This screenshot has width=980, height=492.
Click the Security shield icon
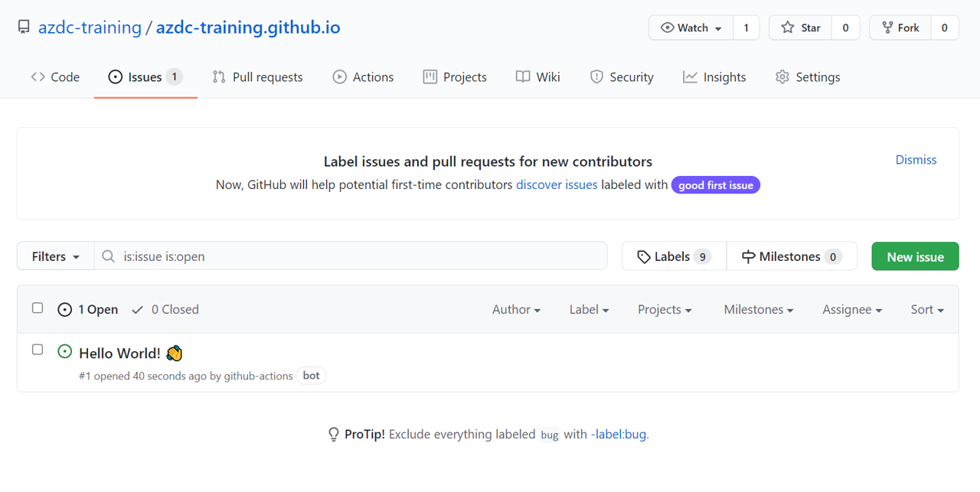click(596, 77)
